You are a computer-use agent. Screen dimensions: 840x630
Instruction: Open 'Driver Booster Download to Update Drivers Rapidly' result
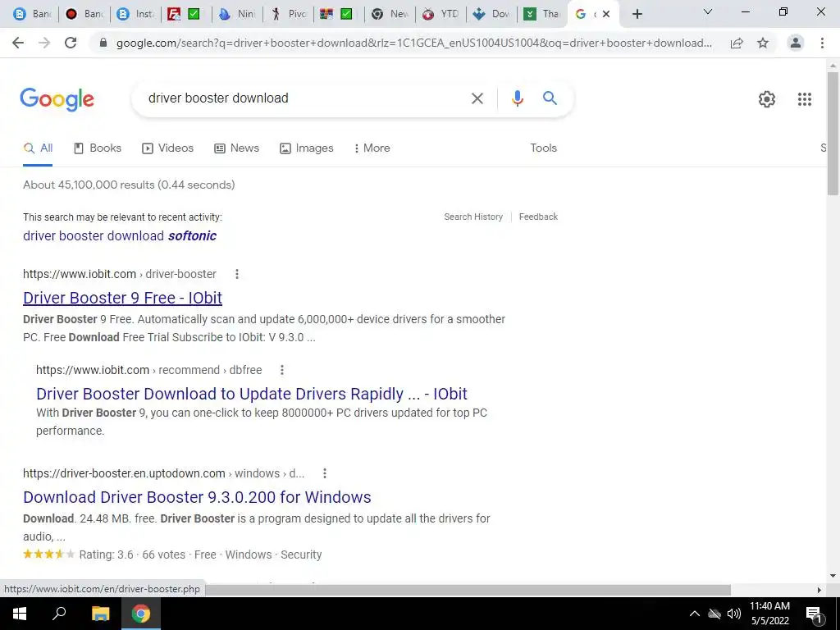tap(251, 395)
